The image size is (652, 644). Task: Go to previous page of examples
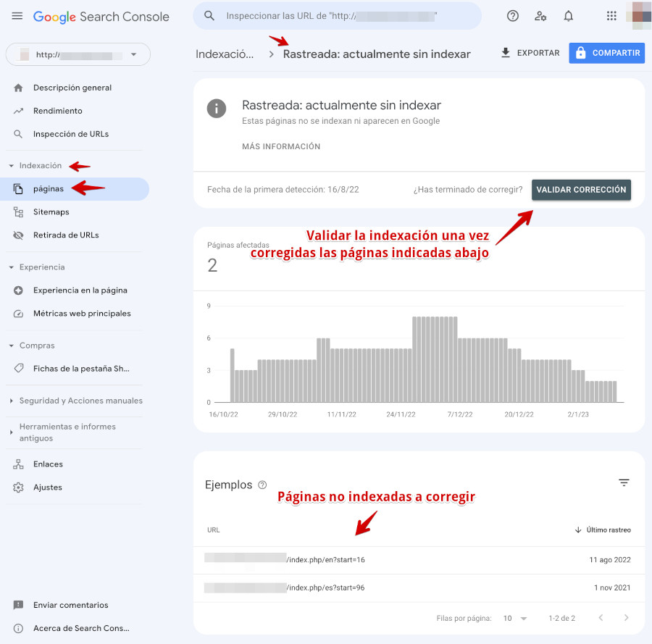(x=601, y=618)
